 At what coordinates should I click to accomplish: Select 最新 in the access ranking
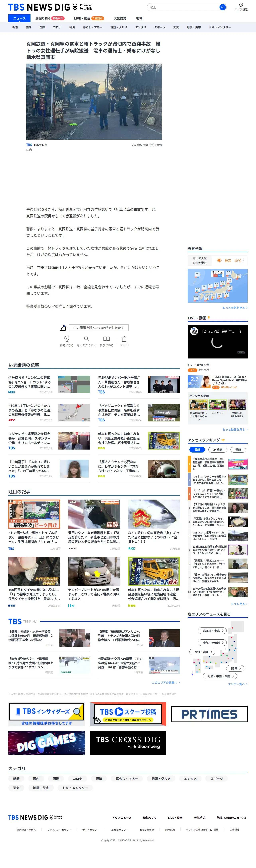[197, 450]
